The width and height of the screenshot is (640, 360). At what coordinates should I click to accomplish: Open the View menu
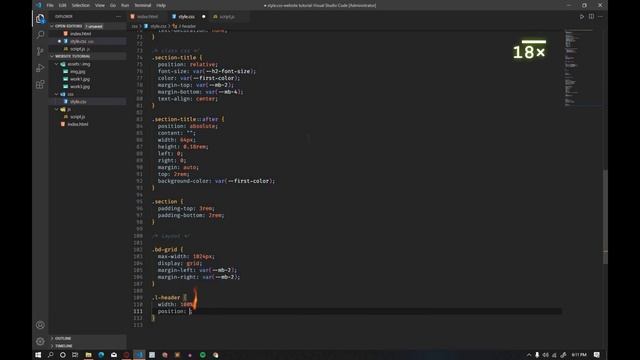[100, 5]
